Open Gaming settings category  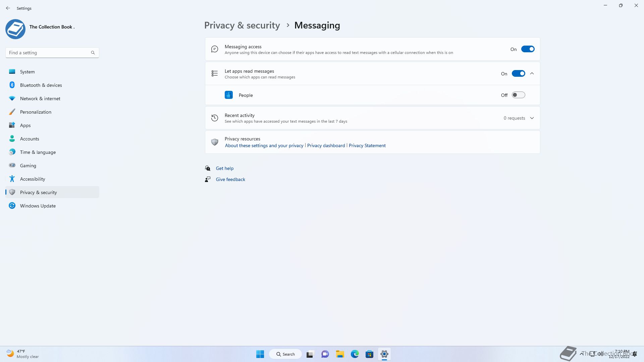coord(52,166)
